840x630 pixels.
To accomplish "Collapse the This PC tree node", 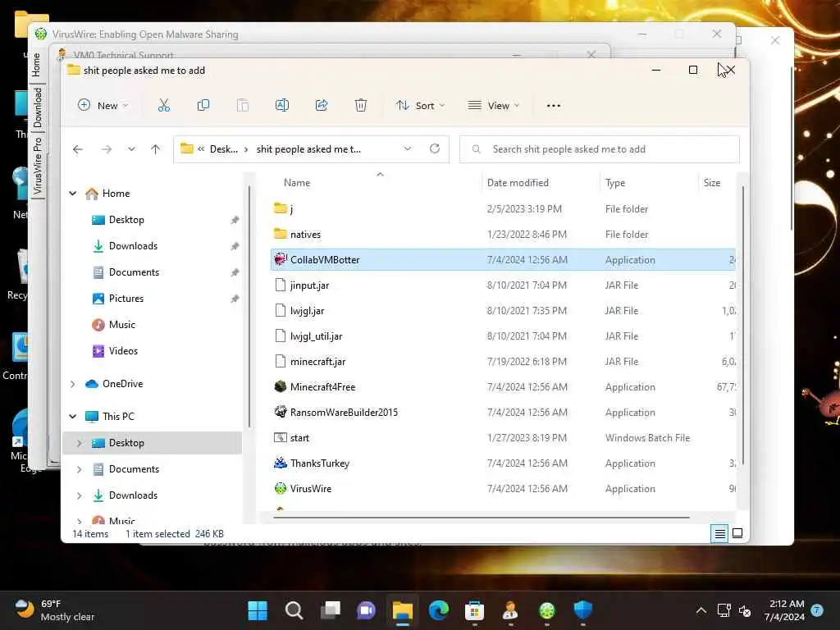I will point(73,417).
